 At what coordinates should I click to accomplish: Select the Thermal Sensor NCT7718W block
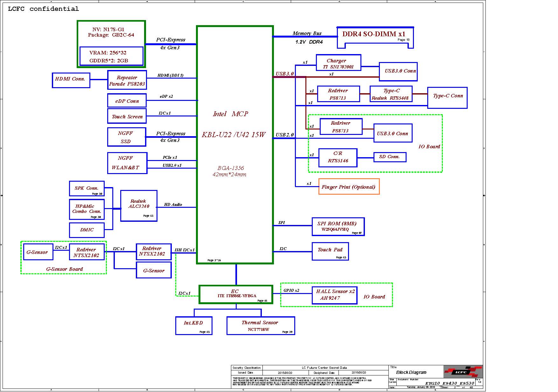tap(261, 325)
